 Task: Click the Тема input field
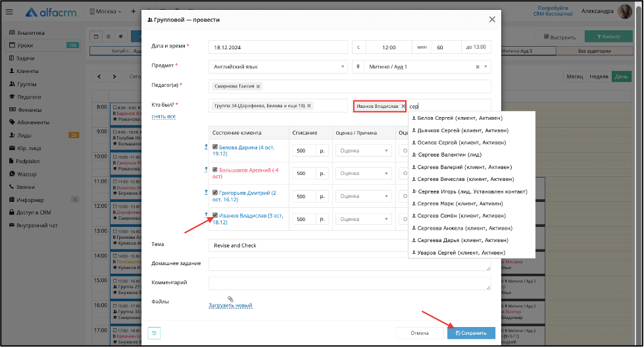tap(308, 245)
